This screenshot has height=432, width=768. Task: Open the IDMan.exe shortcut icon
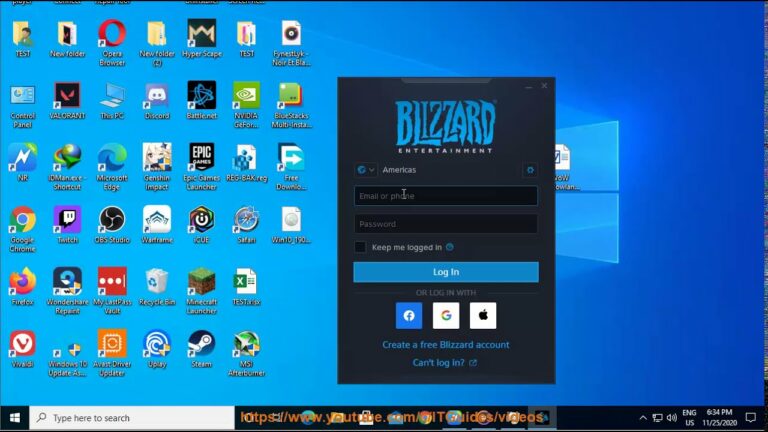[x=67, y=167]
